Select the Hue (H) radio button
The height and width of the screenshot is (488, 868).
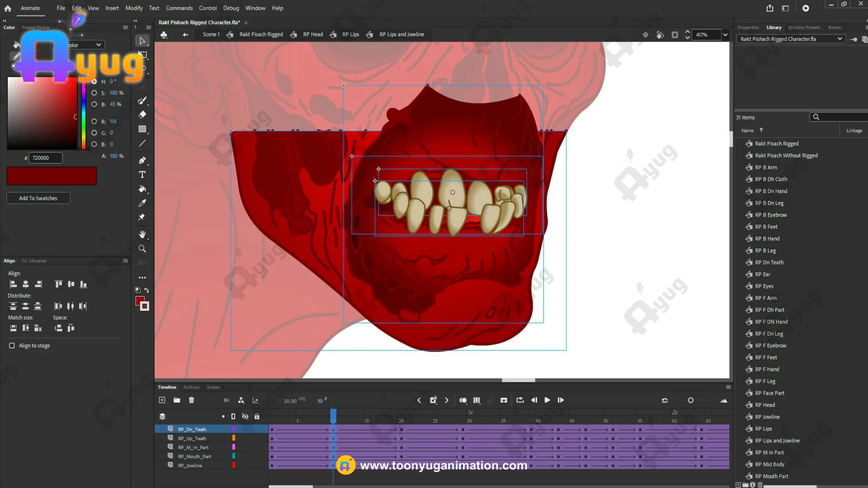click(94, 82)
